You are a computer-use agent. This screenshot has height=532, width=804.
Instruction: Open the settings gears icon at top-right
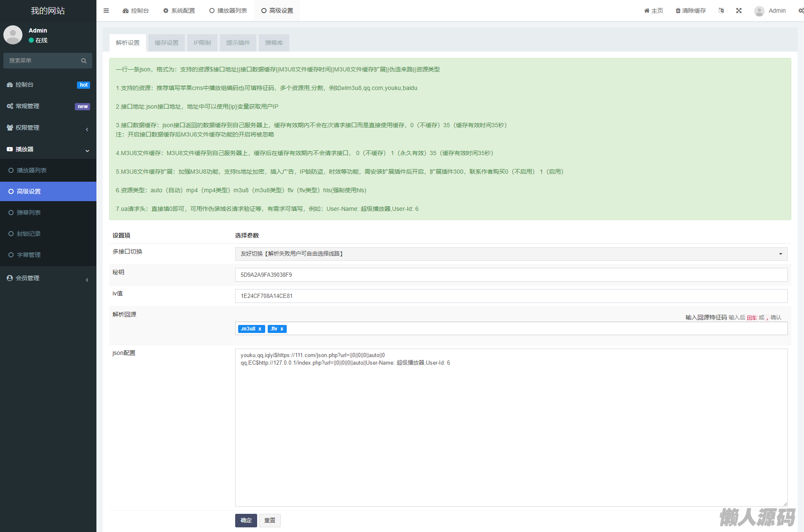pos(801,11)
